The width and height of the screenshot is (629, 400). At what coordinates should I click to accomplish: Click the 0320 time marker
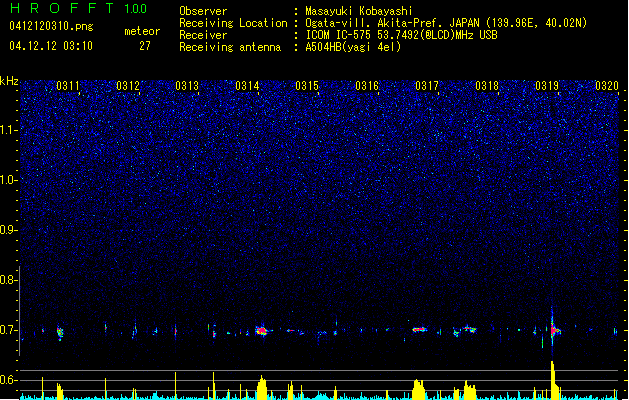tap(607, 86)
